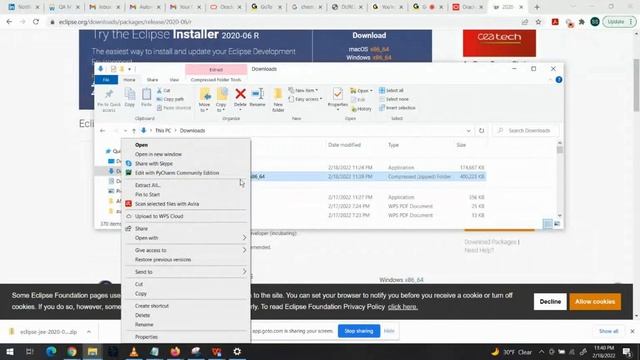Expand the address bar history dropdown
Viewport: 640px width, 360px height.
tap(469, 131)
